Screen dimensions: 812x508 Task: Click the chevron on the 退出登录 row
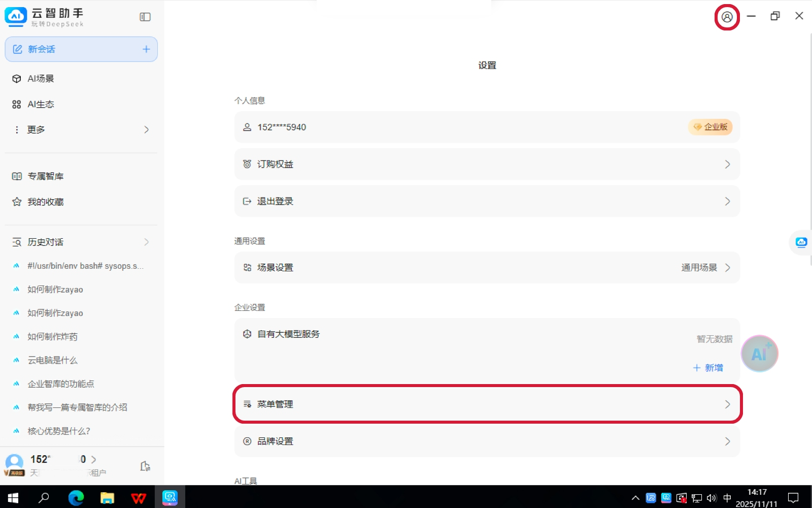coord(727,201)
